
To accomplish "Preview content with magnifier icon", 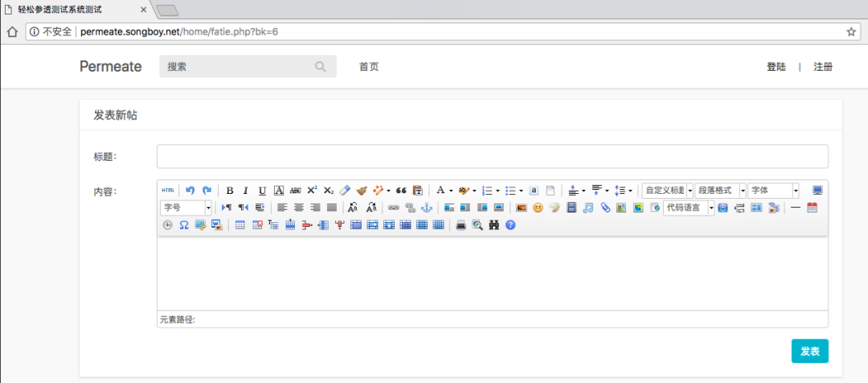I will [477, 225].
